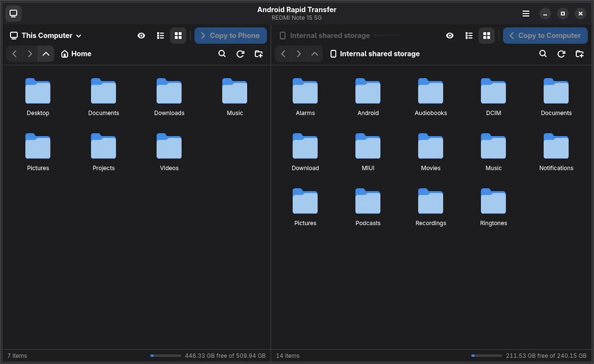Switch computer pane to grid view
The height and width of the screenshot is (364, 594).
coord(178,36)
